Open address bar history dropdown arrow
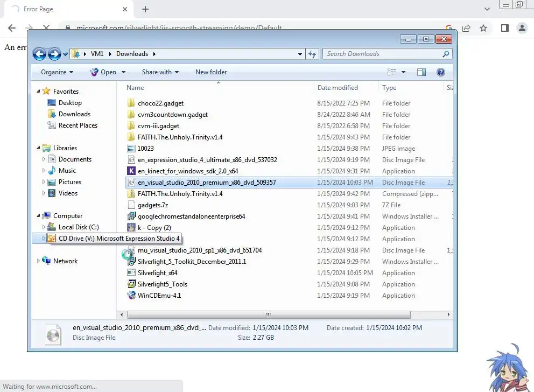Viewport: 534px width, 392px height. [x=300, y=54]
